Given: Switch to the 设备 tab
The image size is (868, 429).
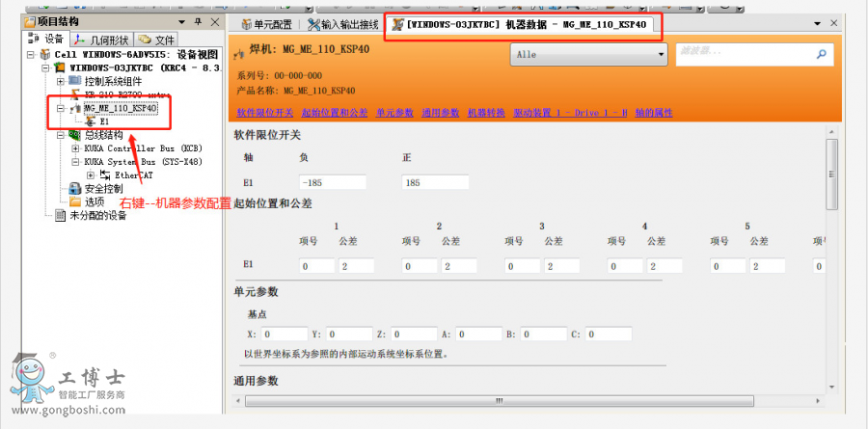Looking at the screenshot, I should pos(46,39).
